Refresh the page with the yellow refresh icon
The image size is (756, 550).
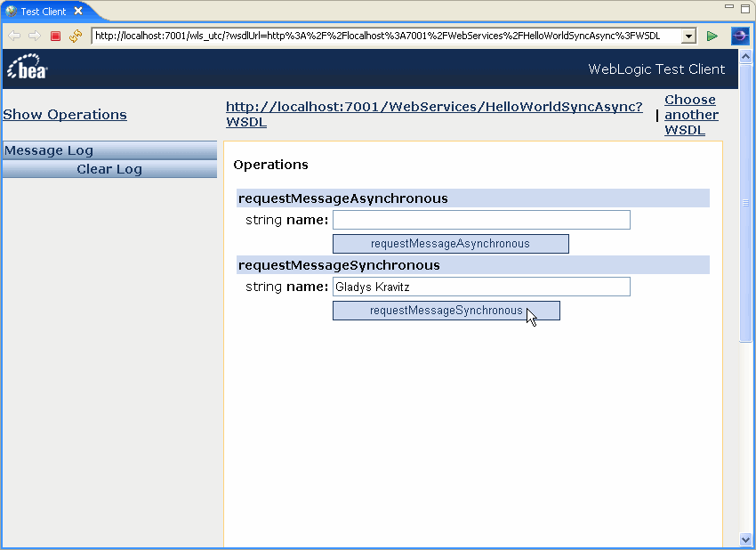[76, 36]
